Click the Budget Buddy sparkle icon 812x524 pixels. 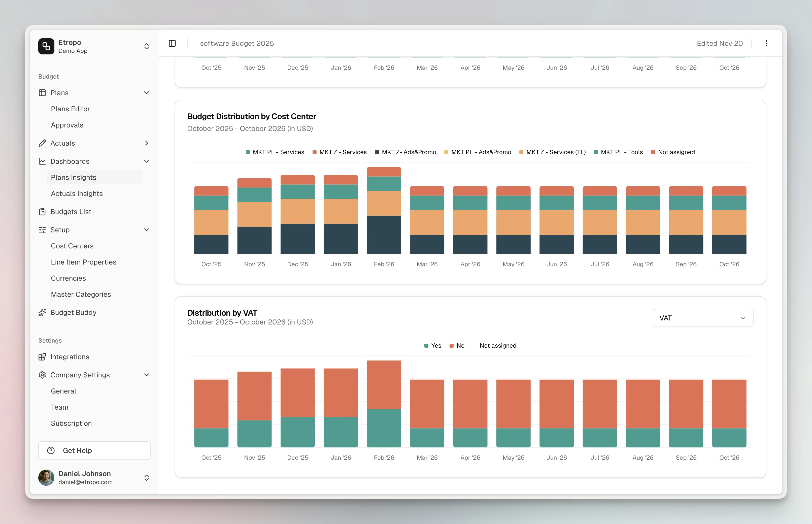tap(42, 312)
